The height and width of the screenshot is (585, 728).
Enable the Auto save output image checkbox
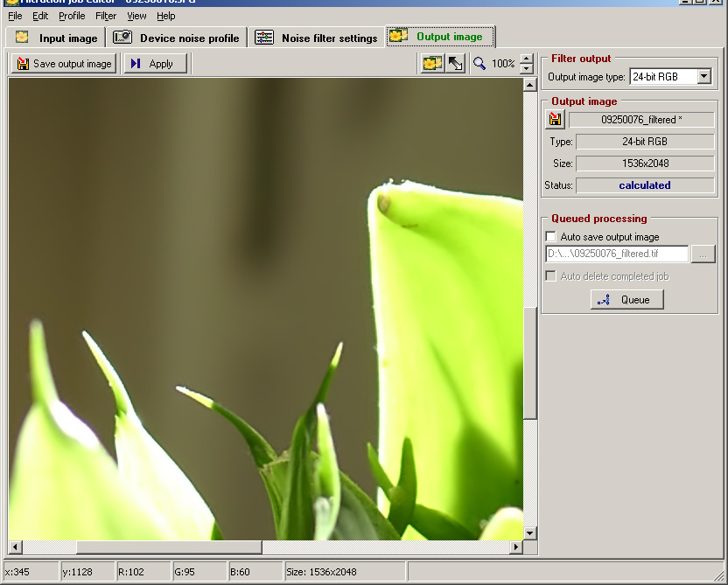point(550,237)
